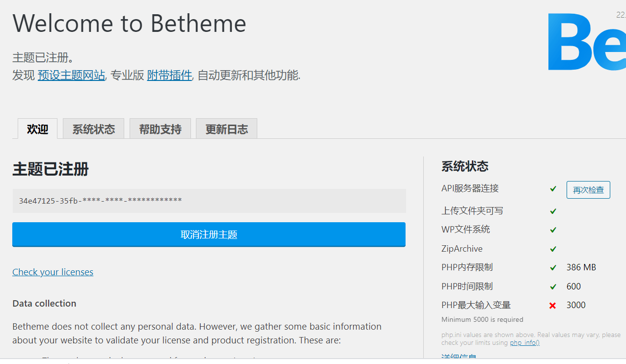Click green check next to PHP时间限制
This screenshot has width=626, height=364.
point(553,286)
